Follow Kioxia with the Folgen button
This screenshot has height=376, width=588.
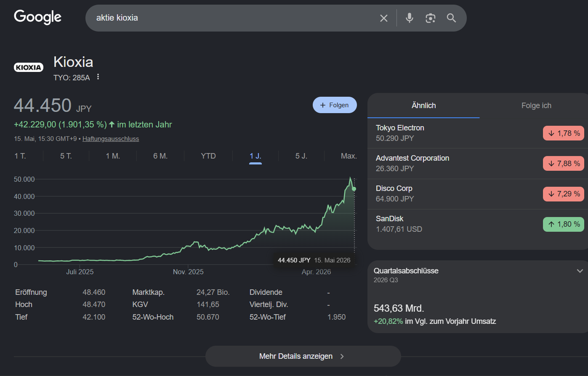point(335,105)
